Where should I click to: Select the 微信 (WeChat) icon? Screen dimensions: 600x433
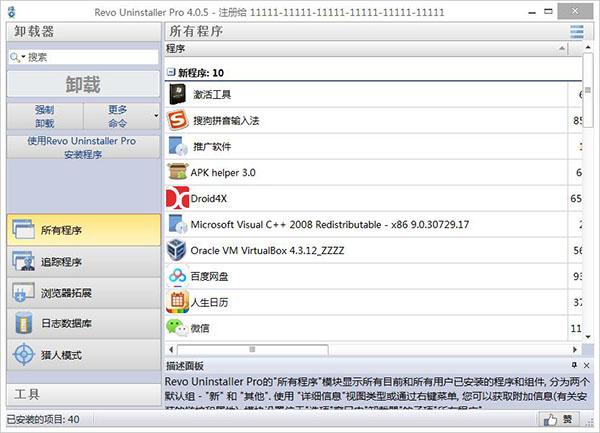[x=177, y=327]
